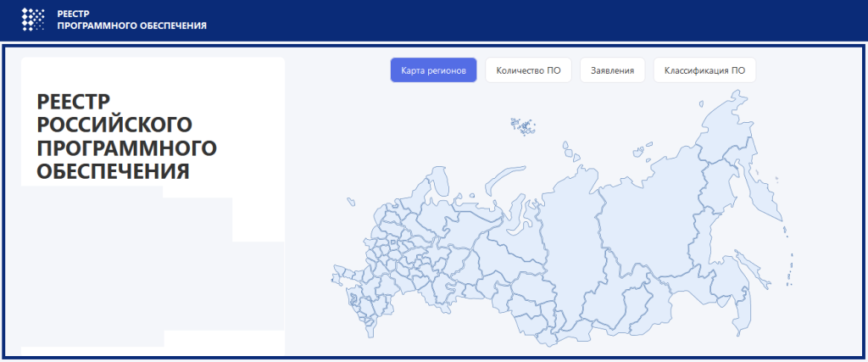Show the 'Классификация ПО' tab
Image resolution: width=868 pixels, height=362 pixels.
704,70
